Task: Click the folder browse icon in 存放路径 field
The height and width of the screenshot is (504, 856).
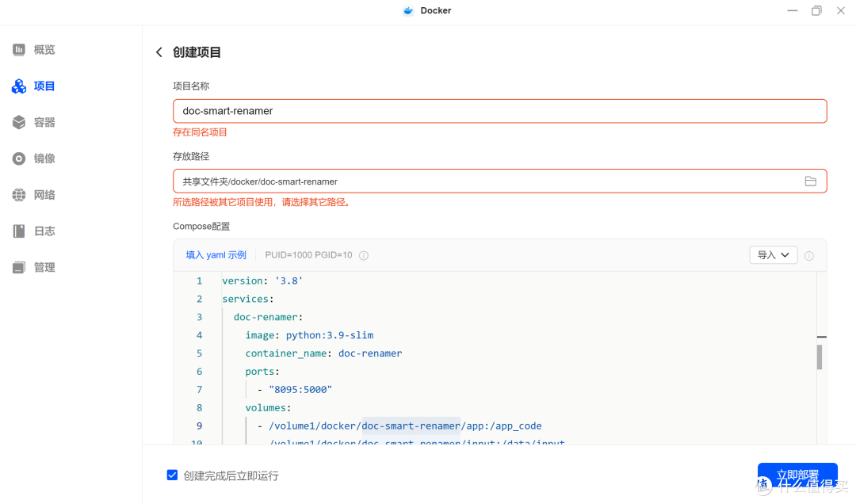Action: coord(810,181)
